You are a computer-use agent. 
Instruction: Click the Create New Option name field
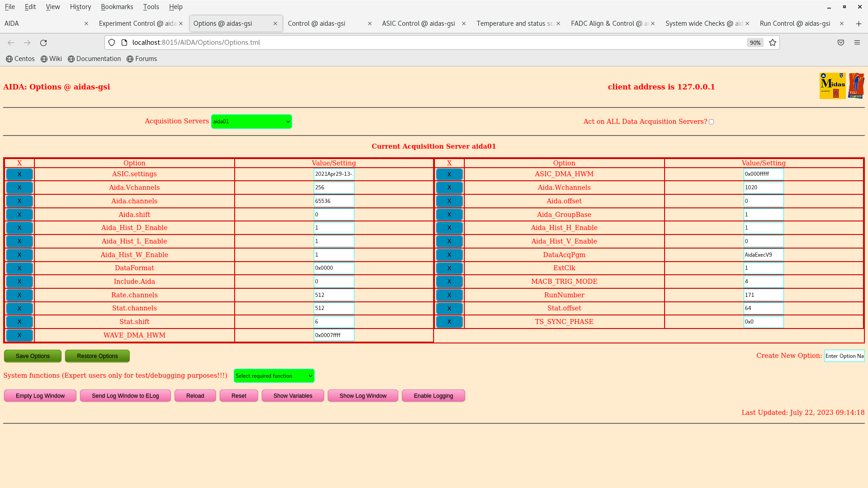click(x=844, y=356)
